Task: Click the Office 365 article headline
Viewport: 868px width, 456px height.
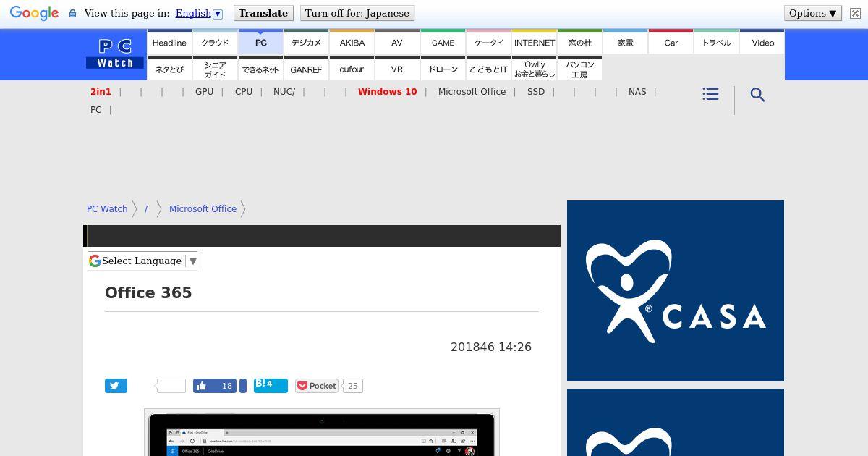Action: (x=148, y=292)
